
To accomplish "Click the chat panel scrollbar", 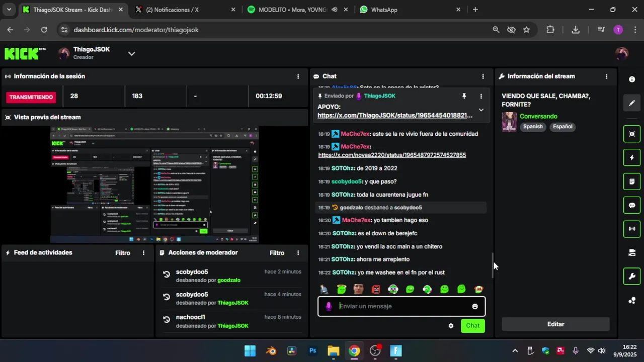I will [493, 265].
